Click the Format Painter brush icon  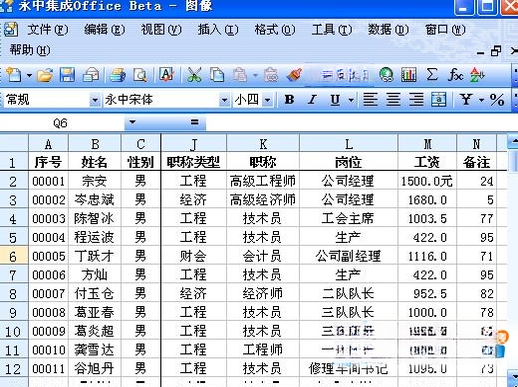coord(294,75)
